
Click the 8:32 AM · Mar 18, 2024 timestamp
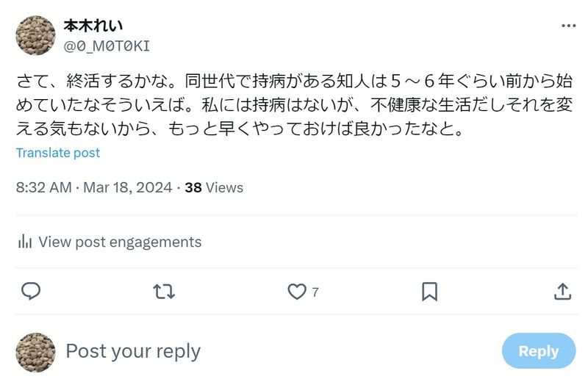click(x=94, y=187)
